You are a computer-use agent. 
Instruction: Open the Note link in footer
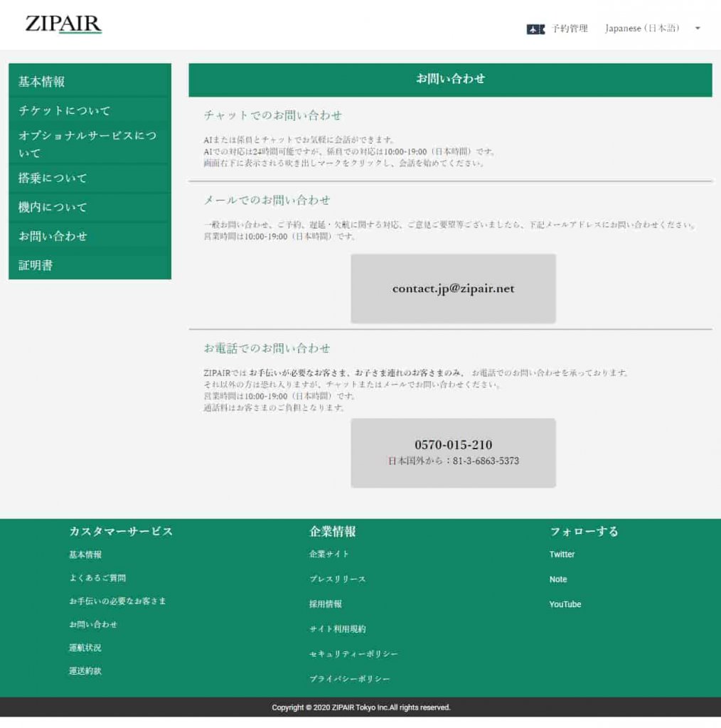click(558, 579)
